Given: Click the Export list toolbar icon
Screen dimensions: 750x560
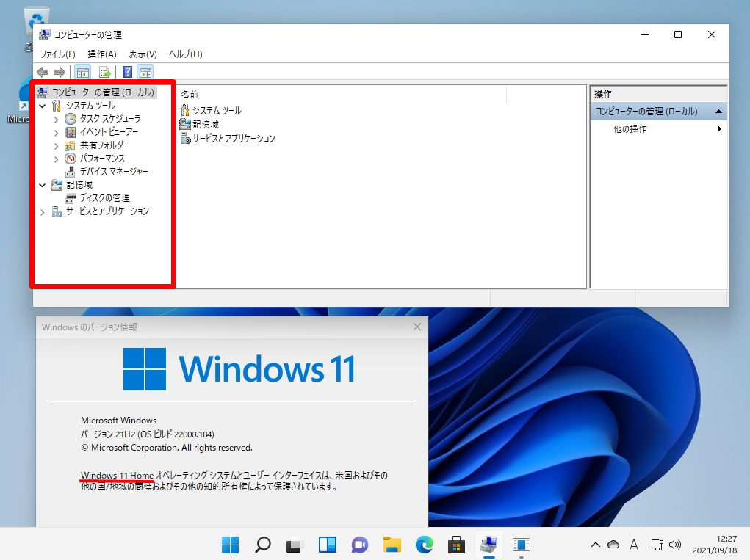Looking at the screenshot, I should pyautogui.click(x=105, y=72).
